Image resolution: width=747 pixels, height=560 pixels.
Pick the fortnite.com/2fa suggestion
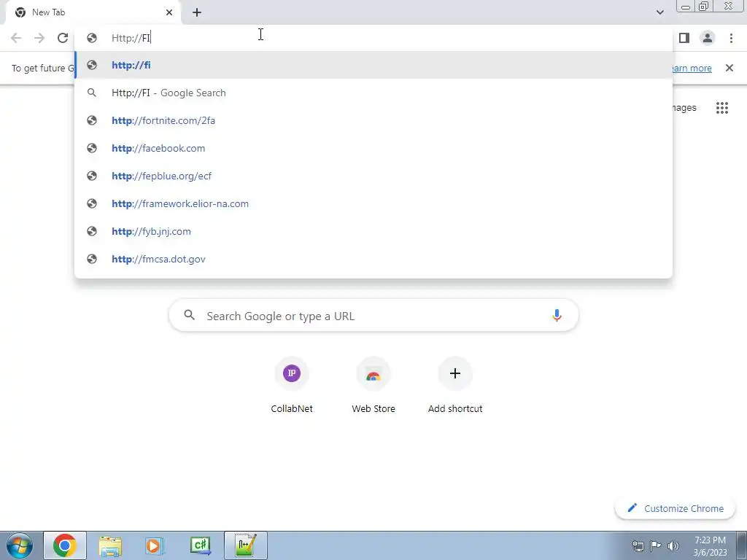pos(373,120)
